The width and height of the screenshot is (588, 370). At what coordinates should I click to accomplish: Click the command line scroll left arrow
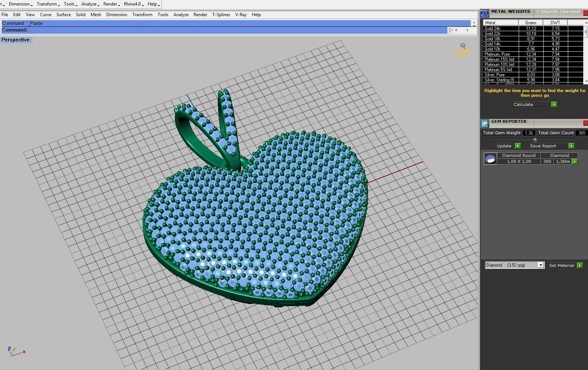coord(456,30)
